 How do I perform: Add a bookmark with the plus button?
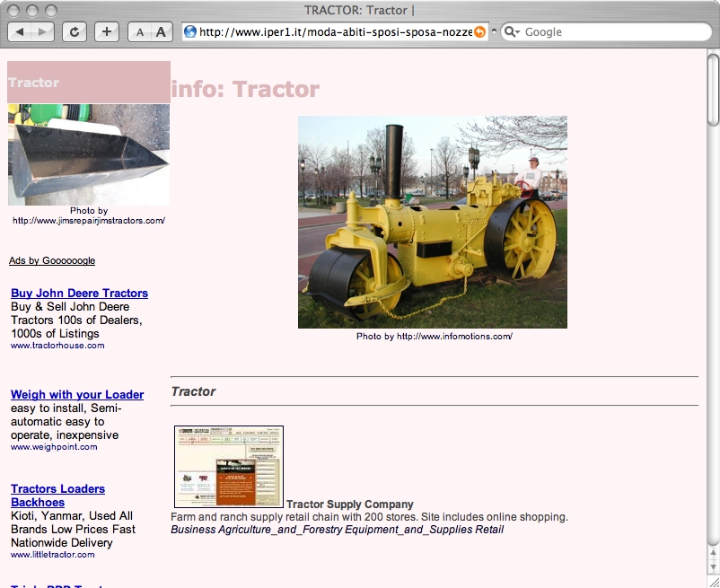(x=107, y=32)
